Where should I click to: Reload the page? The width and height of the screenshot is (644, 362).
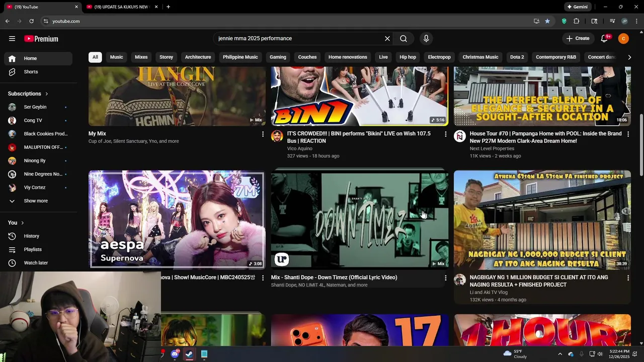click(31, 21)
